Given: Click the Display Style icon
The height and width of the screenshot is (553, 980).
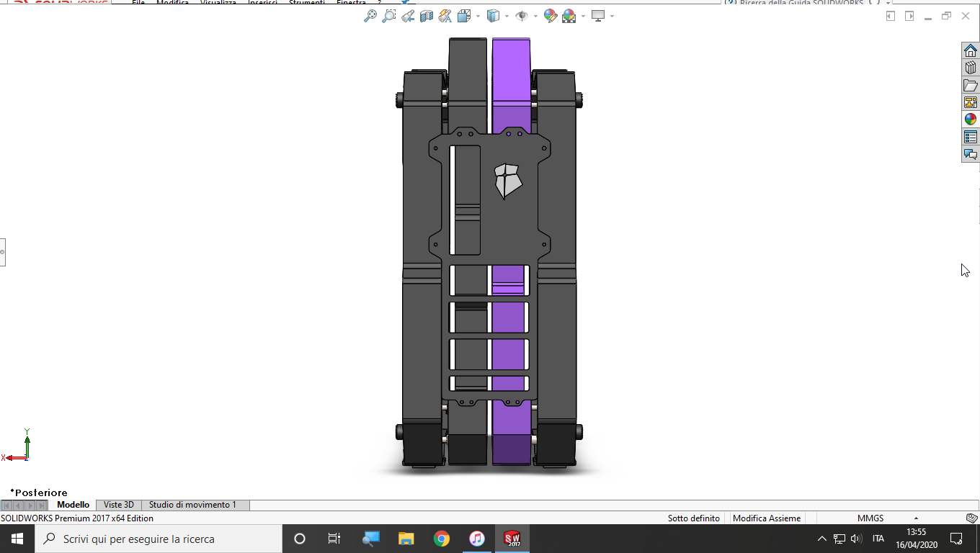Looking at the screenshot, I should click(x=494, y=16).
